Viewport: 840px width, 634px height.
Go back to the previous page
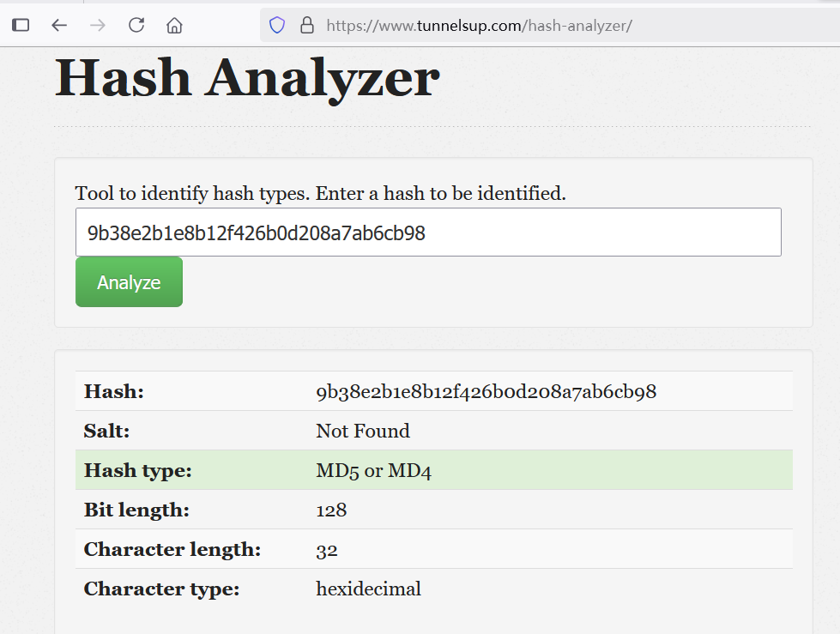pos(59,25)
